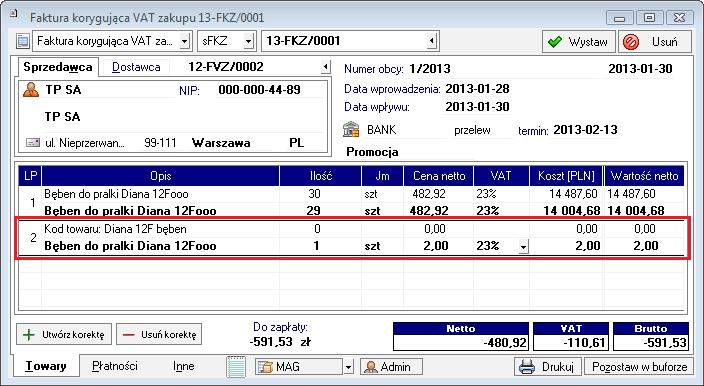Click the Wartość netto column header
The width and height of the screenshot is (704, 386).
[x=644, y=175]
